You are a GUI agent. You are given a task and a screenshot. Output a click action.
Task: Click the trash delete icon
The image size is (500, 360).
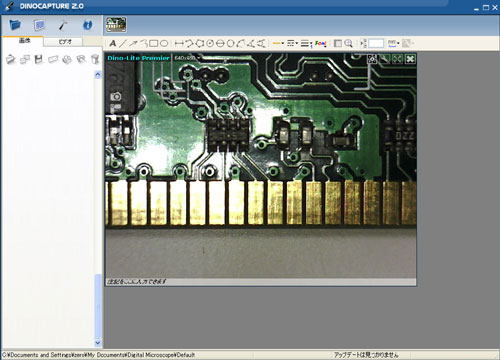tap(95, 59)
